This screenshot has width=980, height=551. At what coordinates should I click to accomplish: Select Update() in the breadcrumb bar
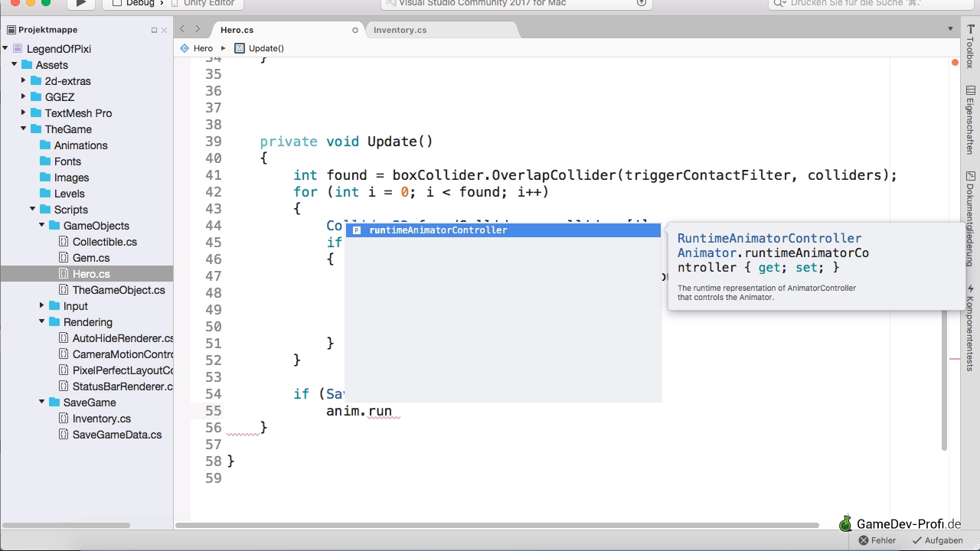[266, 48]
